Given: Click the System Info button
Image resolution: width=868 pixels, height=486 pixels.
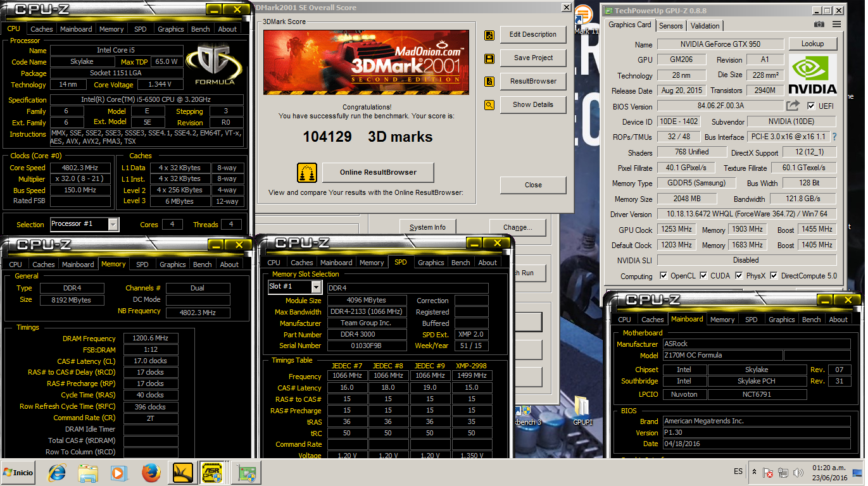Looking at the screenshot, I should click(x=427, y=227).
